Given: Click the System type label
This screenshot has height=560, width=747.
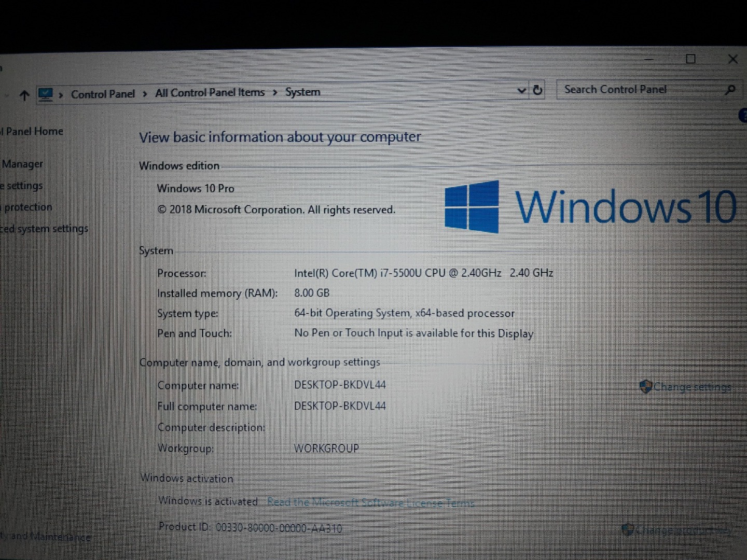Looking at the screenshot, I should [188, 314].
